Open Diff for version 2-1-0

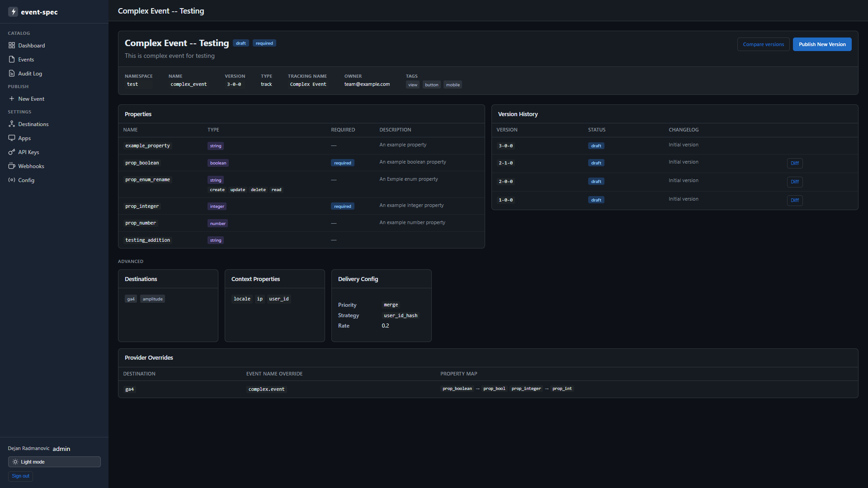(x=795, y=163)
